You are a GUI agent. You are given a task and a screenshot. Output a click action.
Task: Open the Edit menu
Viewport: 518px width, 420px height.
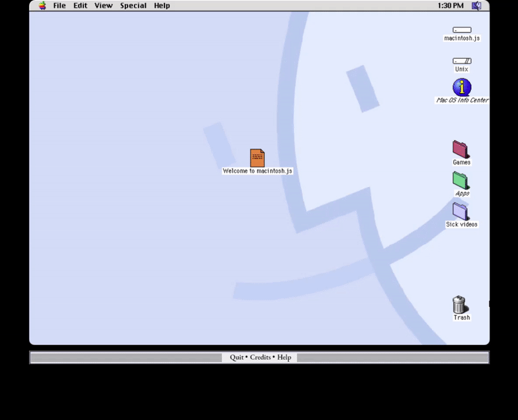80,5
